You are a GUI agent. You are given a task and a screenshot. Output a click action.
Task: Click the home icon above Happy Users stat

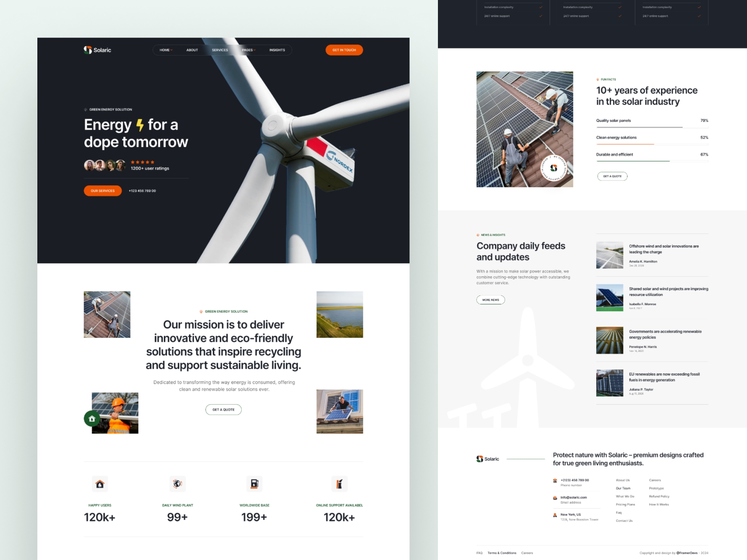click(99, 484)
